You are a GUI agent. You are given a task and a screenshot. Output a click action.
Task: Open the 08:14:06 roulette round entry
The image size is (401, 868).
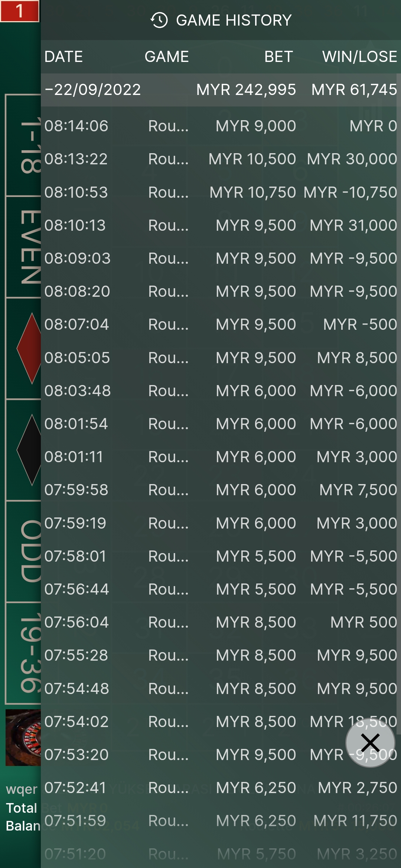pos(221,126)
